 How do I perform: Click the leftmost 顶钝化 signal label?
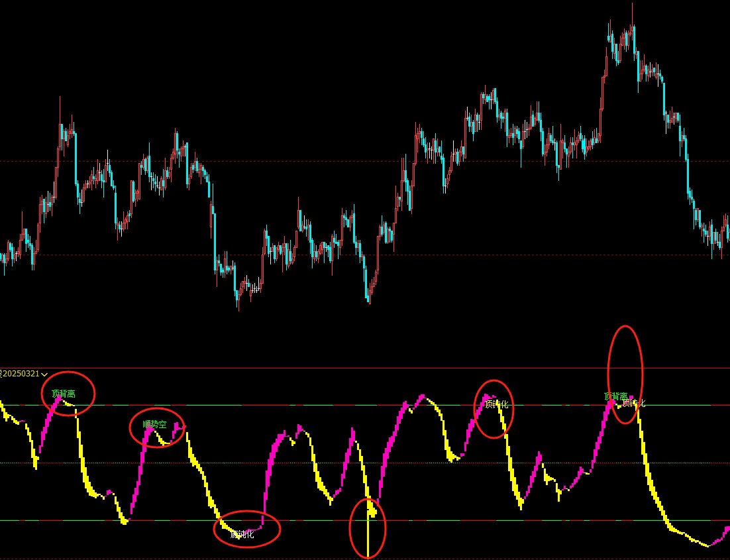pyautogui.click(x=496, y=404)
